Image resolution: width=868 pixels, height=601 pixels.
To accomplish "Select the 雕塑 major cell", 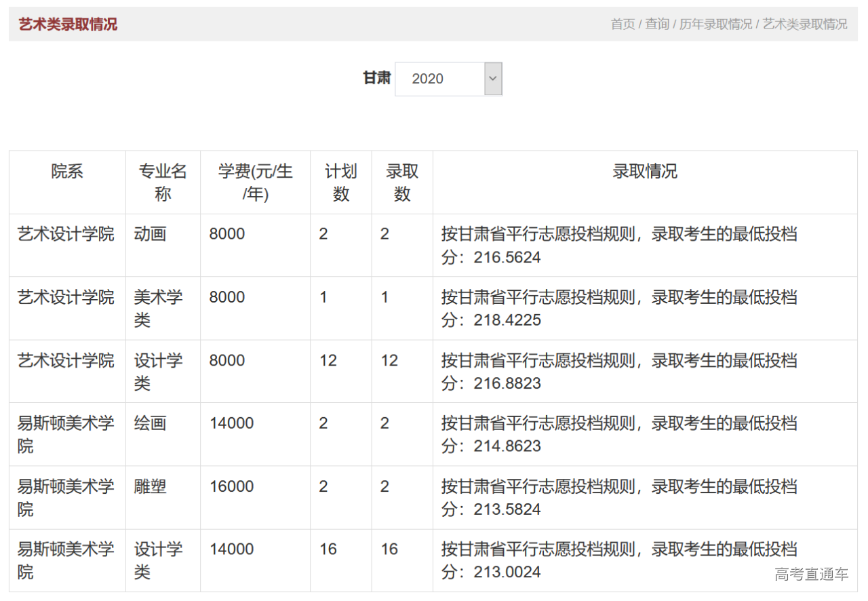I will (x=151, y=486).
